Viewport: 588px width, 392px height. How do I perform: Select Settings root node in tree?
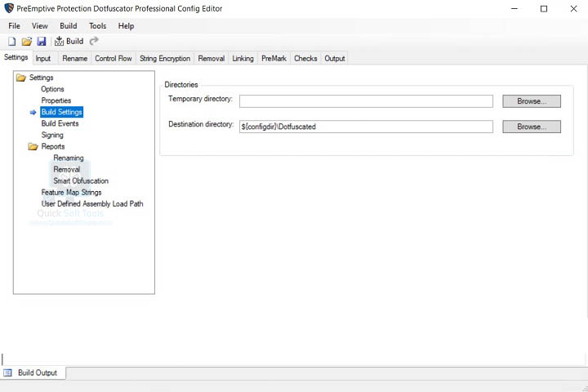pyautogui.click(x=42, y=78)
